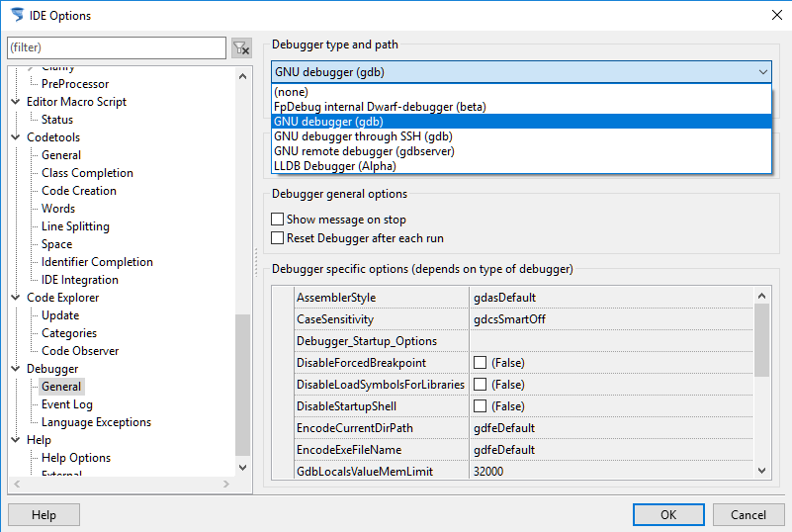Choose GNU debugger through SSH (gdb)
The height and width of the screenshot is (532, 792).
521,136
